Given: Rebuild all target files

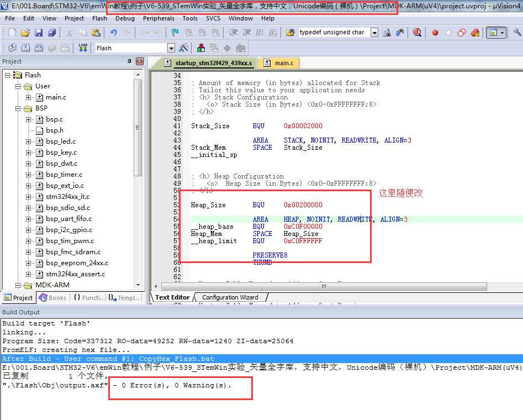Looking at the screenshot, I should (x=39, y=48).
